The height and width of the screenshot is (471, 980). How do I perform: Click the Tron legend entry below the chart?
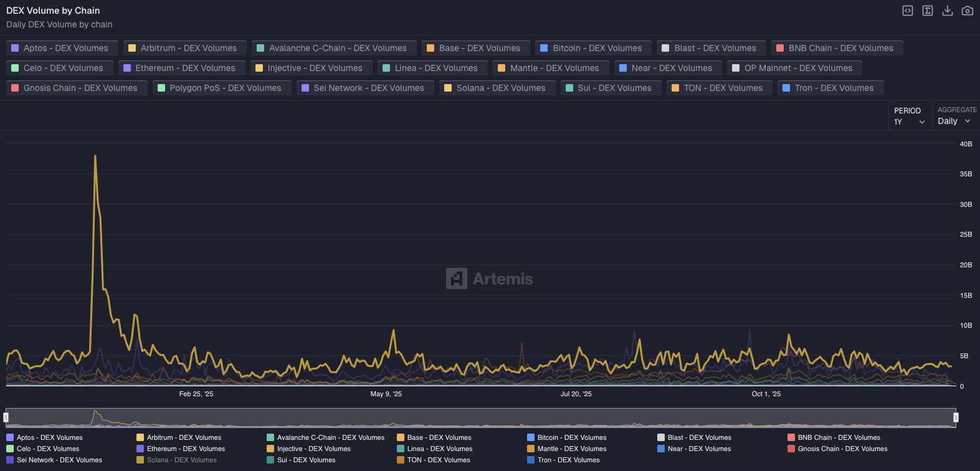[563, 460]
